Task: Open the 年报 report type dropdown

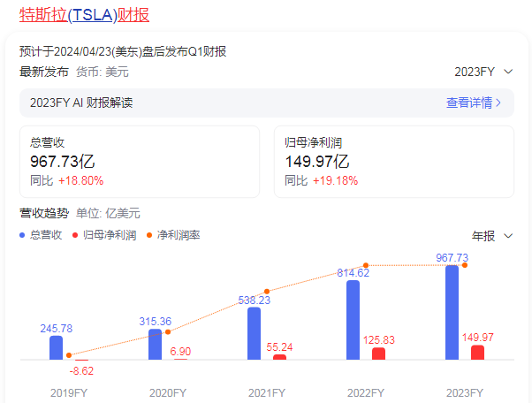Action: (492, 236)
